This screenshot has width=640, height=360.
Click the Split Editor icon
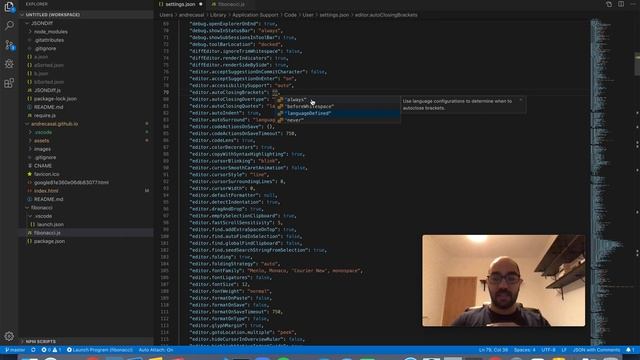coord(621,4)
